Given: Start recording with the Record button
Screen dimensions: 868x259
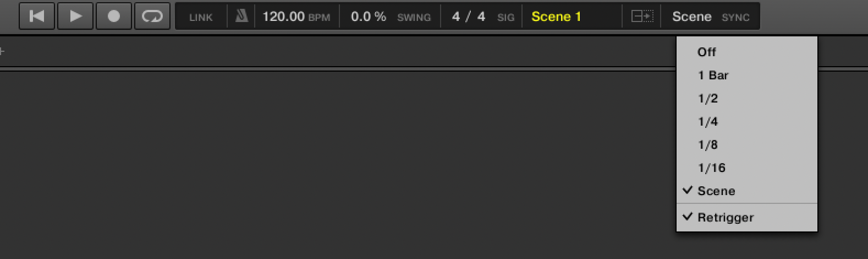Looking at the screenshot, I should coord(114,17).
